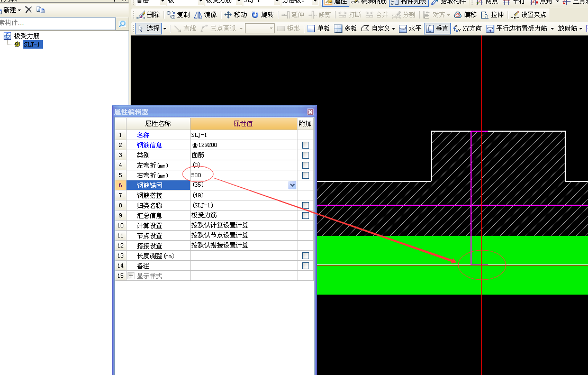Expand the 显示样式 row
This screenshot has height=375, width=588.
point(131,276)
